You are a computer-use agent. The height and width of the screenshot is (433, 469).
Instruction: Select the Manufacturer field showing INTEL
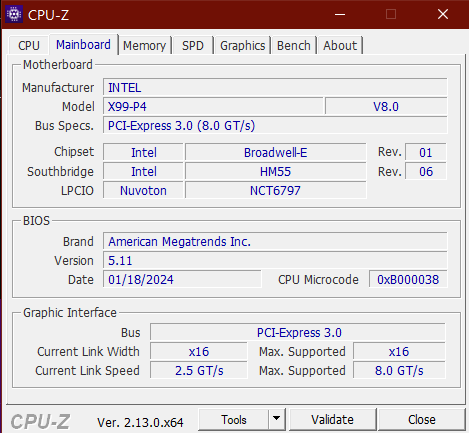coord(275,88)
